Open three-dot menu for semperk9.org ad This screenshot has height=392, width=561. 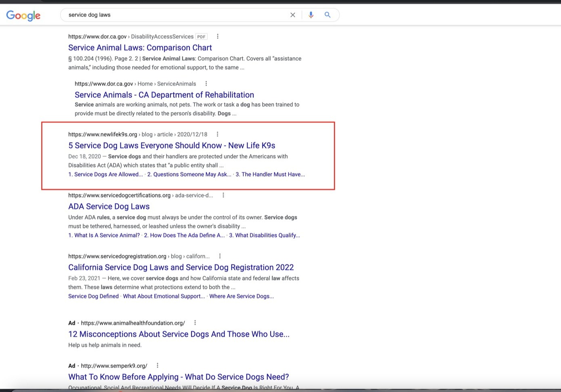[158, 365]
